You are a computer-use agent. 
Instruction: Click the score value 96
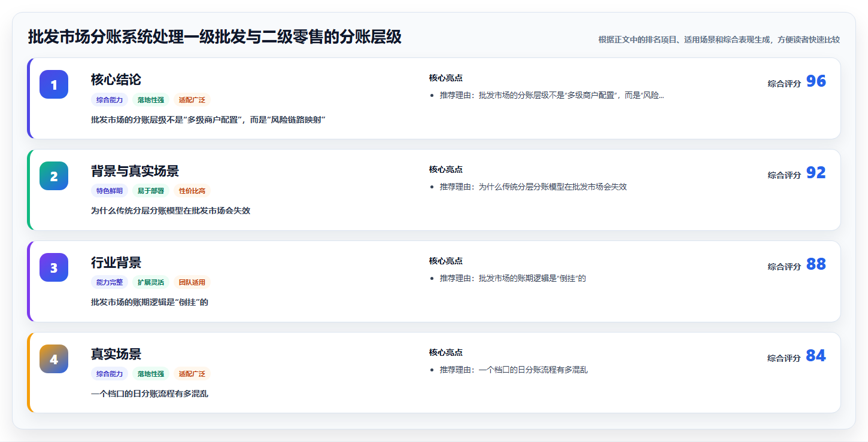[816, 81]
